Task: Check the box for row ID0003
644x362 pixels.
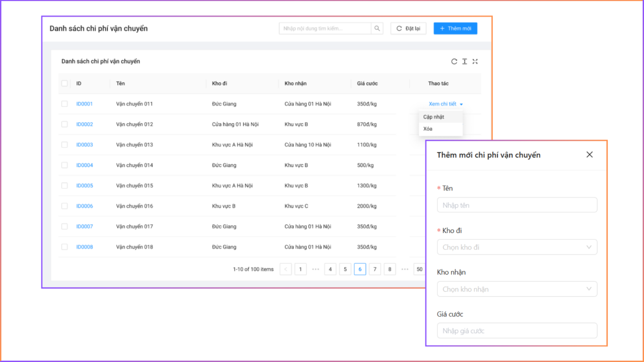Action: 64,145
